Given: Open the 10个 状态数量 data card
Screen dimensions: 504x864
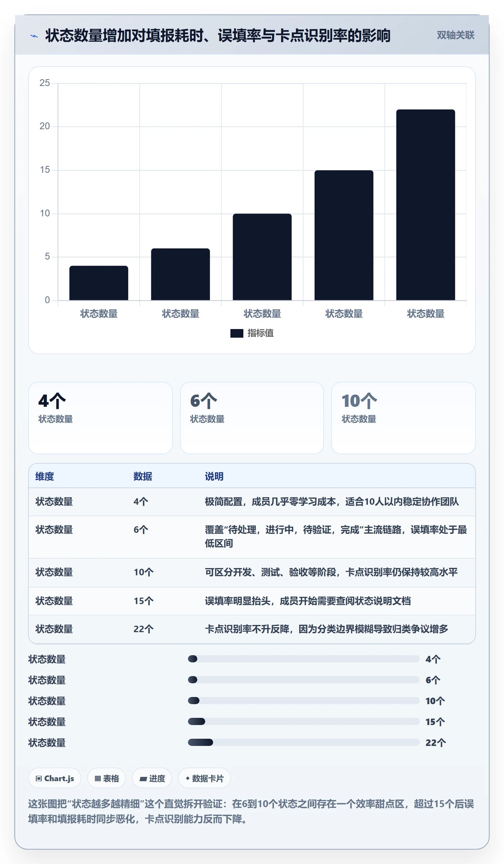Looking at the screenshot, I should click(x=403, y=418).
